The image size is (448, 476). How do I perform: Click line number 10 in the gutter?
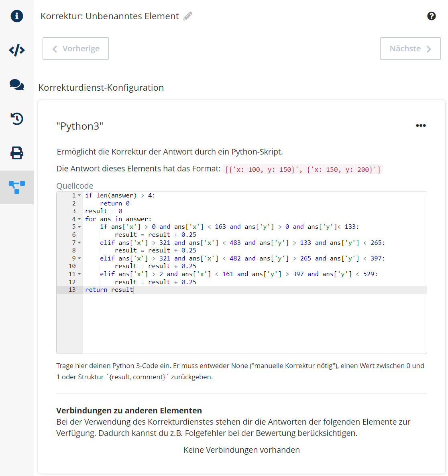[72, 266]
